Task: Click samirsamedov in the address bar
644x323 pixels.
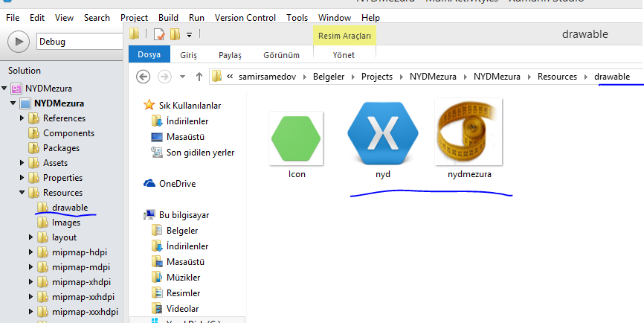Action: (267, 77)
